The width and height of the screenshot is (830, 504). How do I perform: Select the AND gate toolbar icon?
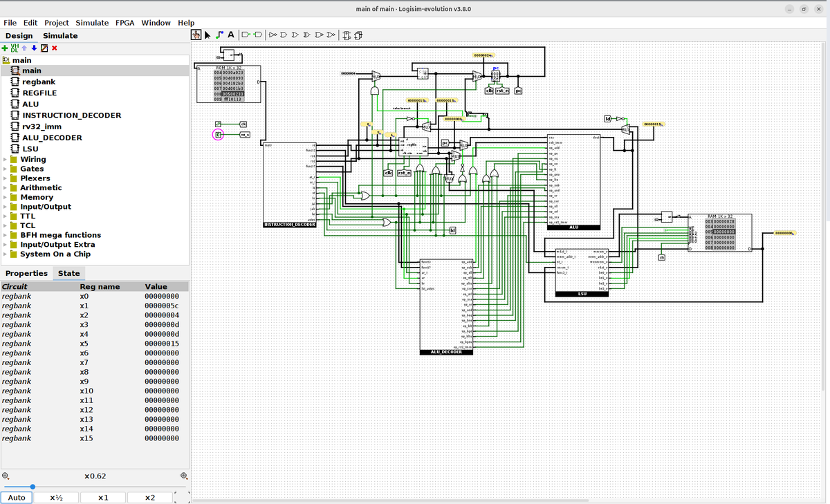click(x=284, y=35)
